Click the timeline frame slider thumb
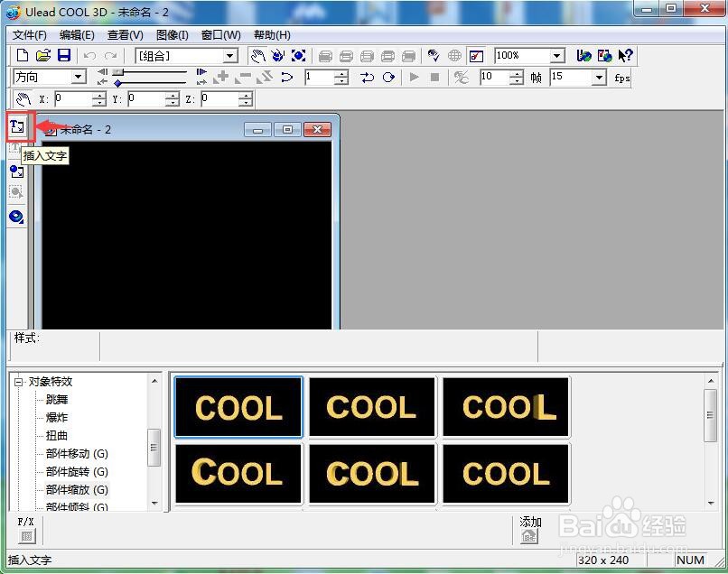Viewport: 728px width, 574px height. tap(118, 72)
